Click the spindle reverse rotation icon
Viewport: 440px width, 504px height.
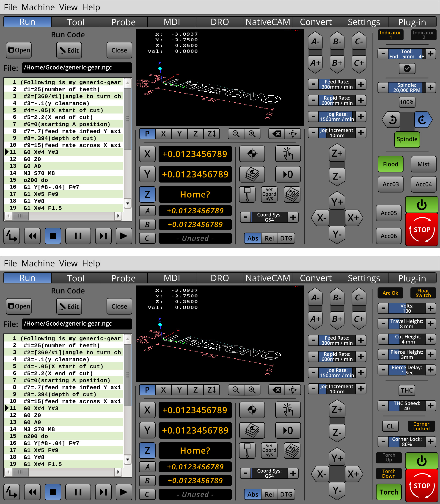(x=392, y=120)
